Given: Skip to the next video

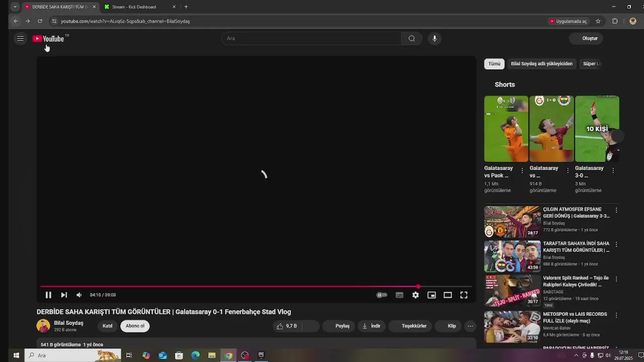Looking at the screenshot, I should (x=64, y=295).
